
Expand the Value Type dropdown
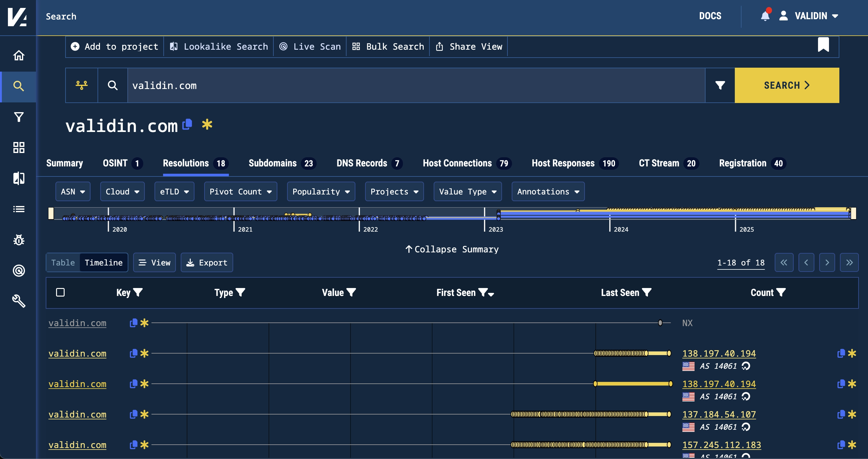click(x=468, y=191)
